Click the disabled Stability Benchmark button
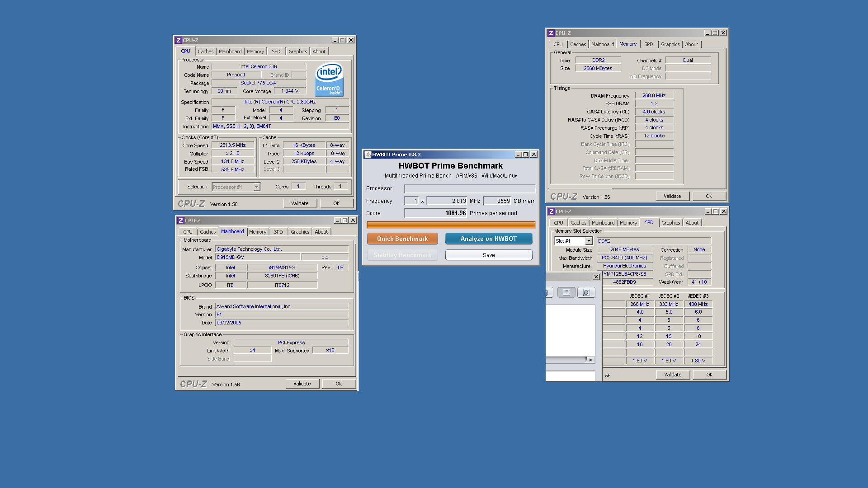Screen dimensions: 868x488 coord(402,255)
